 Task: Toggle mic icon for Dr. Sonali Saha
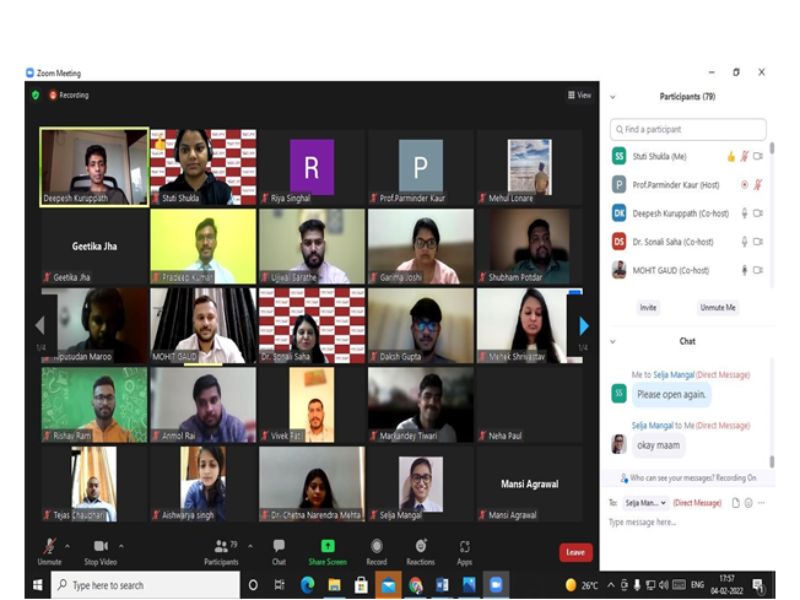[744, 242]
